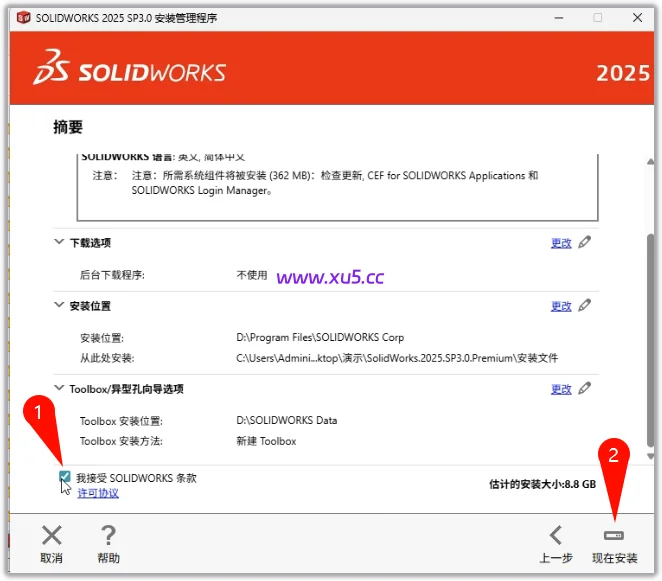662x581 pixels.
Task: Click the pencil icon beside 安装位置
Action: (x=585, y=305)
